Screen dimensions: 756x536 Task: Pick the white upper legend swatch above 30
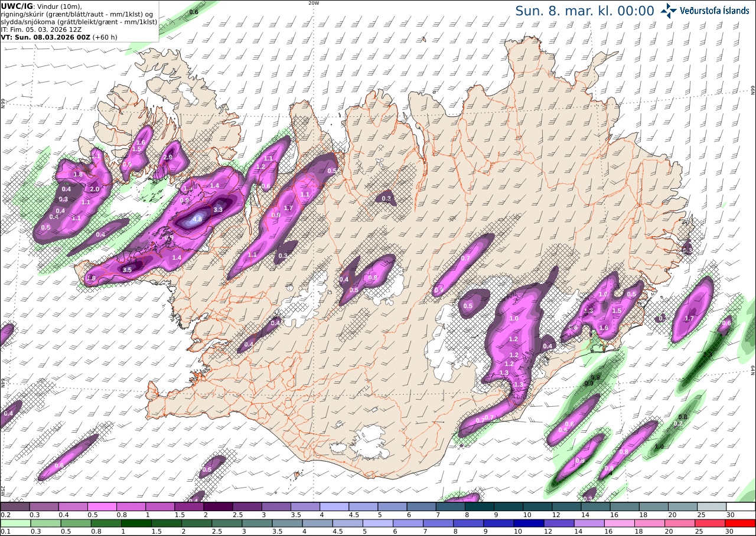[741, 506]
